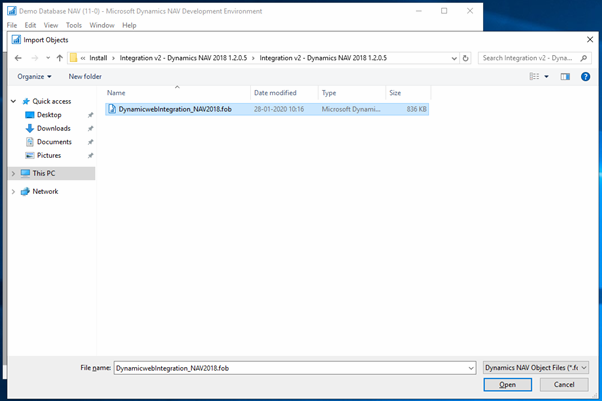Select the DynamicwebIntegration_NAV2018.fob file
This screenshot has height=401, width=602.
(174, 108)
